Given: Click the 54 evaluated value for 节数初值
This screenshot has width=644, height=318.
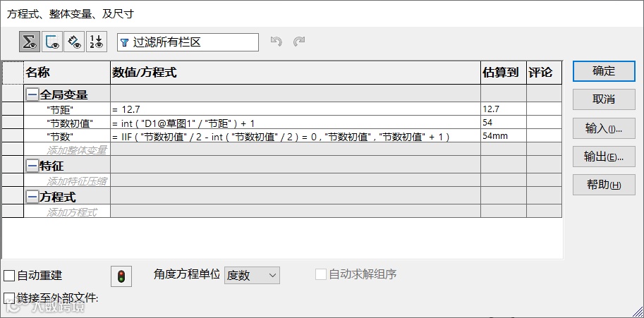Looking at the screenshot, I should click(504, 123).
